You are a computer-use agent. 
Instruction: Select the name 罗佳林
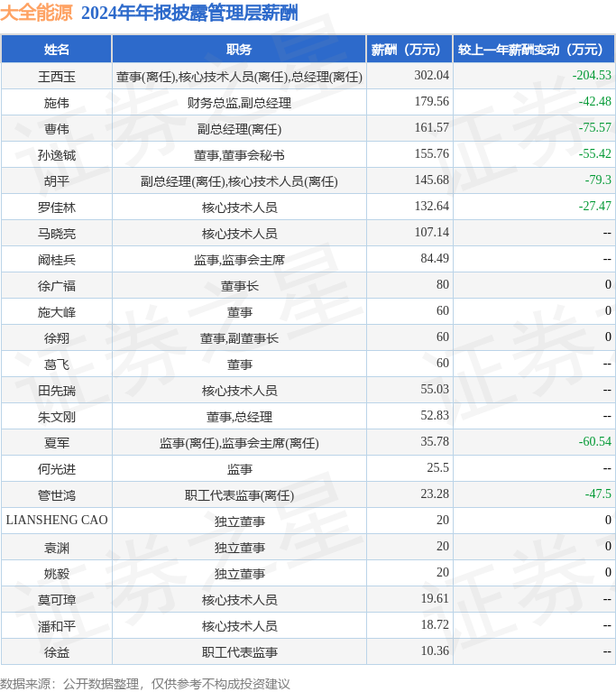pyautogui.click(x=57, y=208)
